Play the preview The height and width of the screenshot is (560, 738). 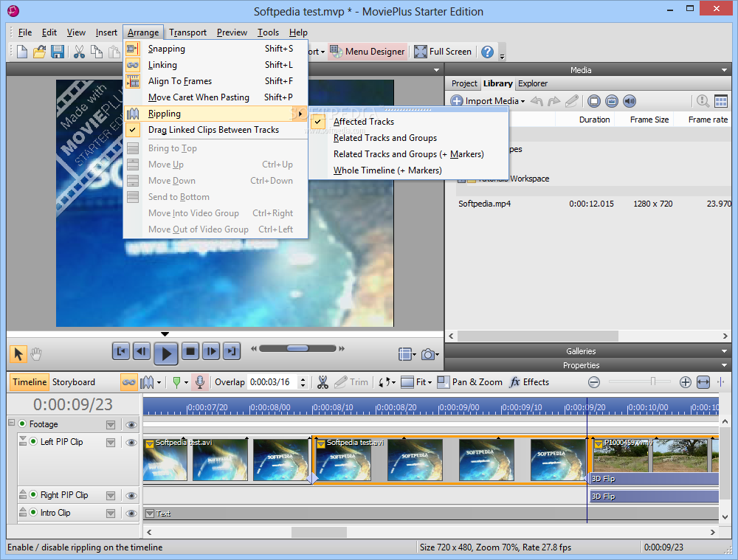(165, 353)
